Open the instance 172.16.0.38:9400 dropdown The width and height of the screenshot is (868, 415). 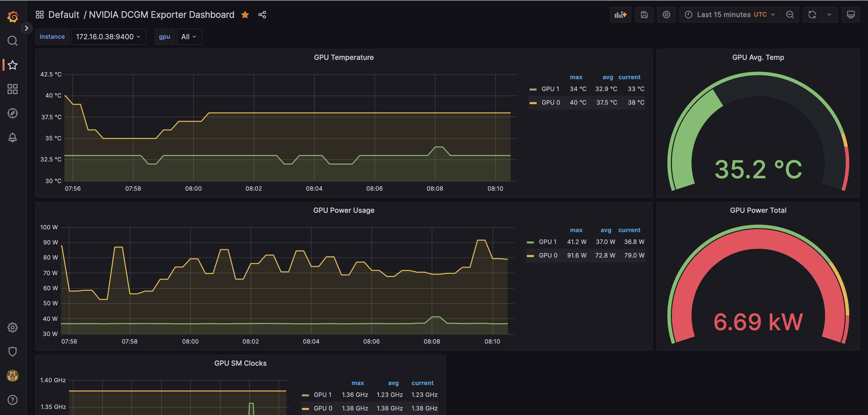108,37
